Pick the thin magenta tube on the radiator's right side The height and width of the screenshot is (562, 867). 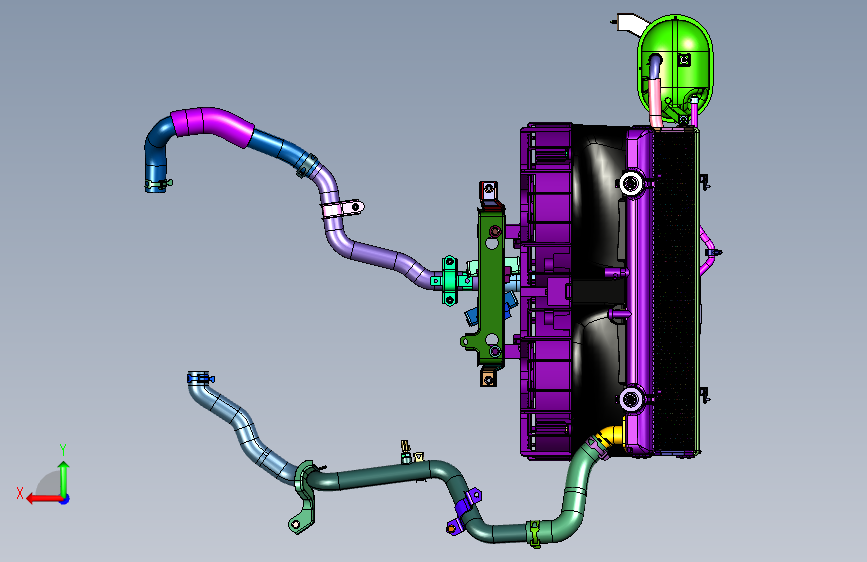tap(708, 252)
